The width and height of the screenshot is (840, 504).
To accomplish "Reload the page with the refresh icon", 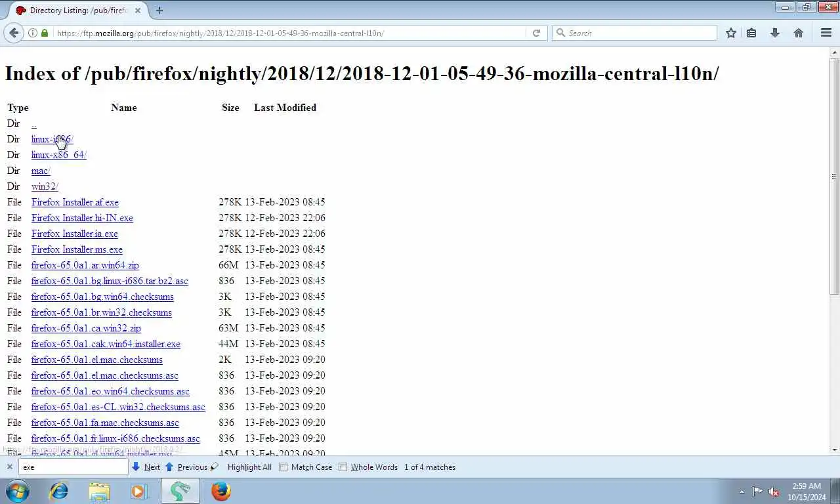I will (x=536, y=33).
